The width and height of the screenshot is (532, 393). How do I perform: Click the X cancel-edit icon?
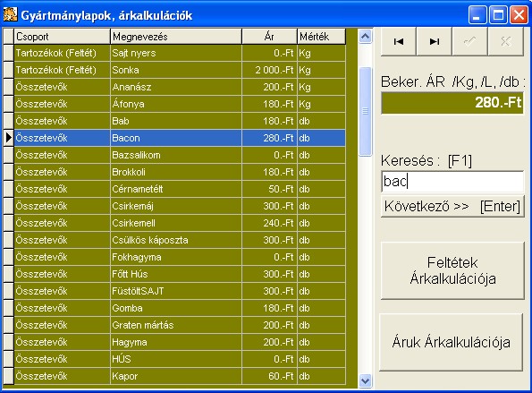tap(506, 41)
